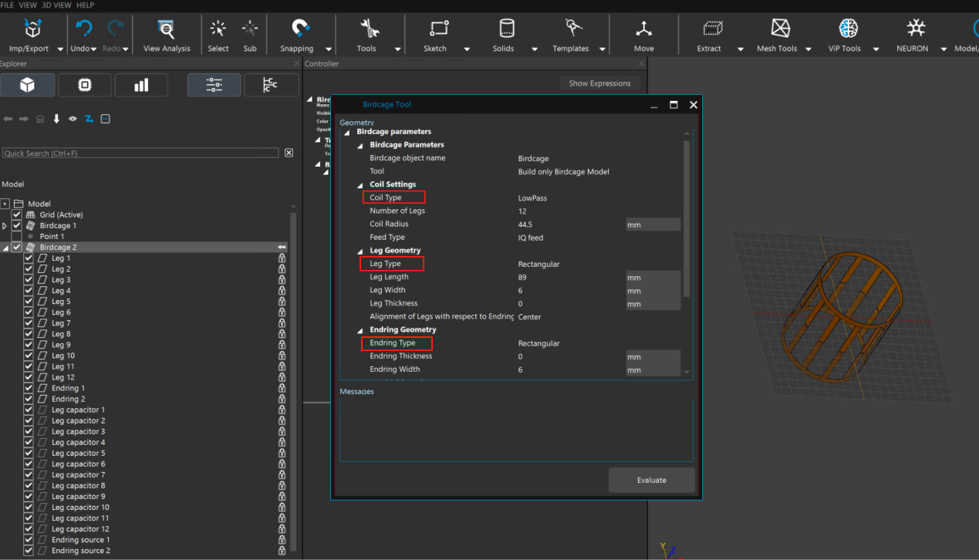Screen dimensions: 979x560
Task: Toggle the Endring 1 checkbox
Action: tap(29, 388)
